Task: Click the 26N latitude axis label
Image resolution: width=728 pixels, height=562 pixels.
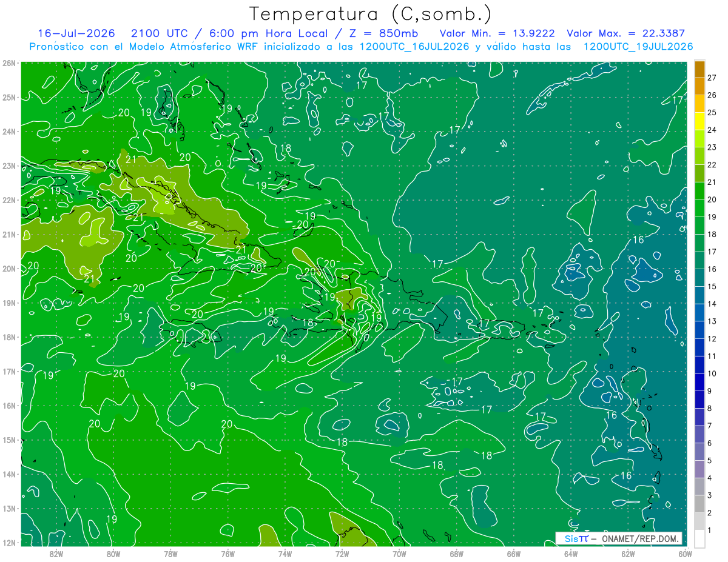Action: tap(8, 63)
